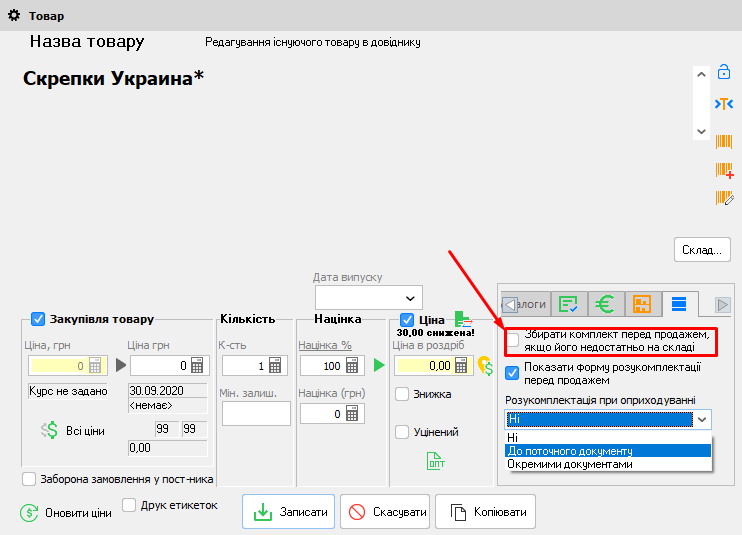Click the green dollar icon beside Всі ціни

pyautogui.click(x=50, y=429)
